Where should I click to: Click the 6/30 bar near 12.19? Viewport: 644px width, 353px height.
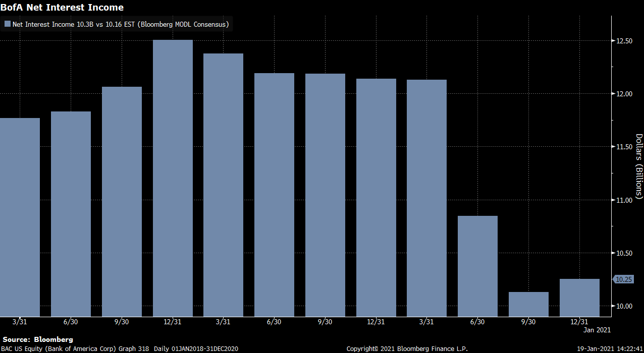(274, 195)
